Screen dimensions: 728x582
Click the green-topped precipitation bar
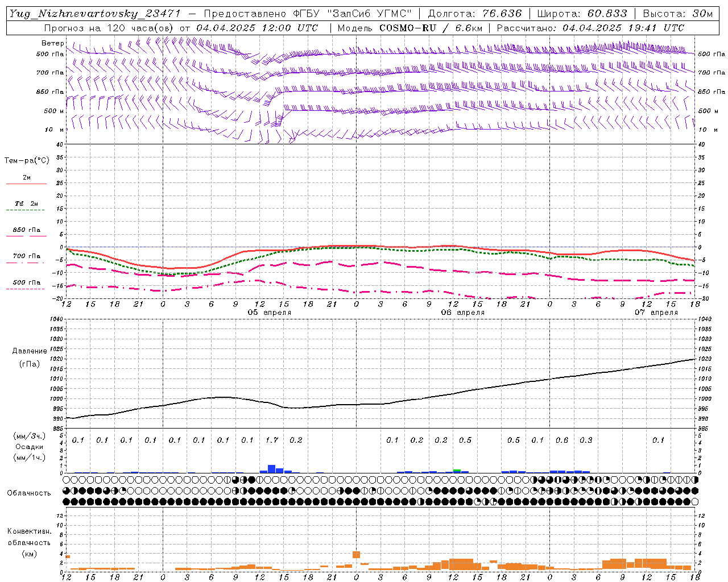click(x=457, y=471)
